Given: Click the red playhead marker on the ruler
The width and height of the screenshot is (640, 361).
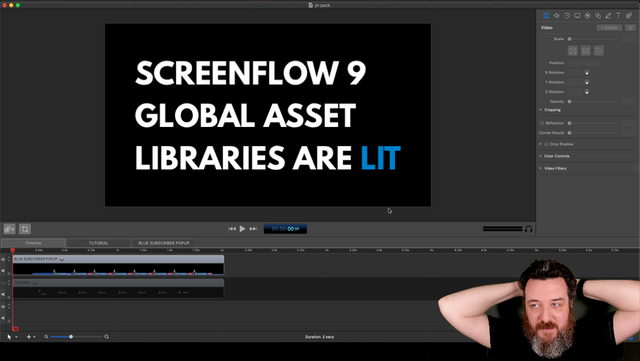Looking at the screenshot, I should click(x=13, y=250).
